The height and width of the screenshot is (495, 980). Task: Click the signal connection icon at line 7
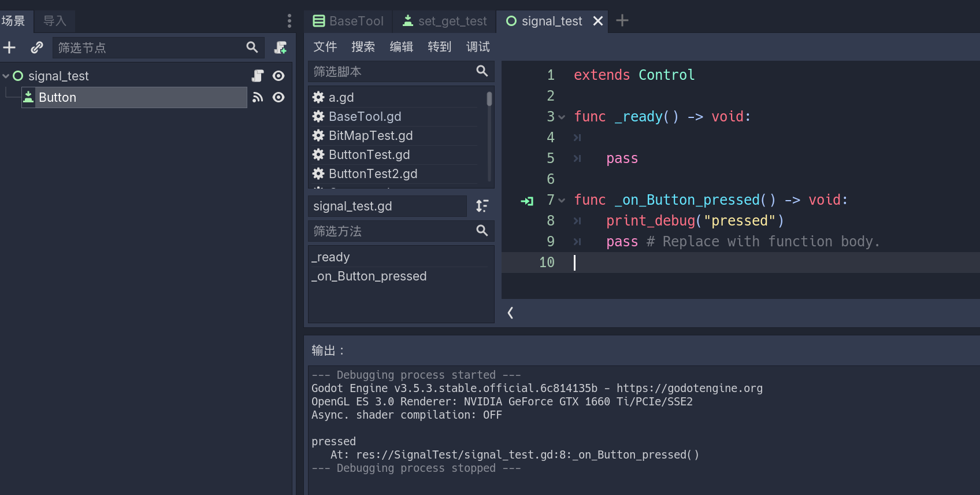527,201
